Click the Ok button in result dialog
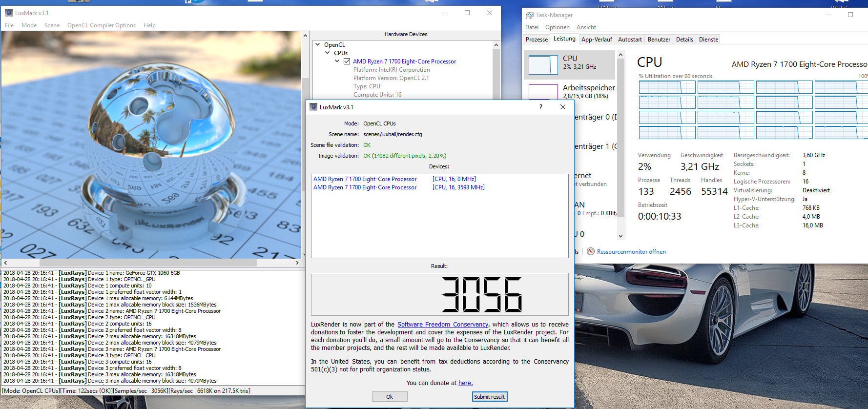 [x=390, y=397]
